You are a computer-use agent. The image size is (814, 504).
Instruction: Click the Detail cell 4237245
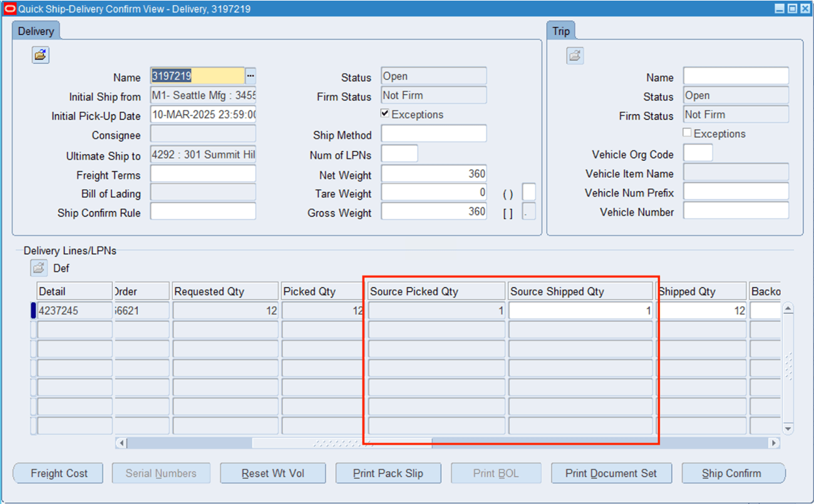75,311
